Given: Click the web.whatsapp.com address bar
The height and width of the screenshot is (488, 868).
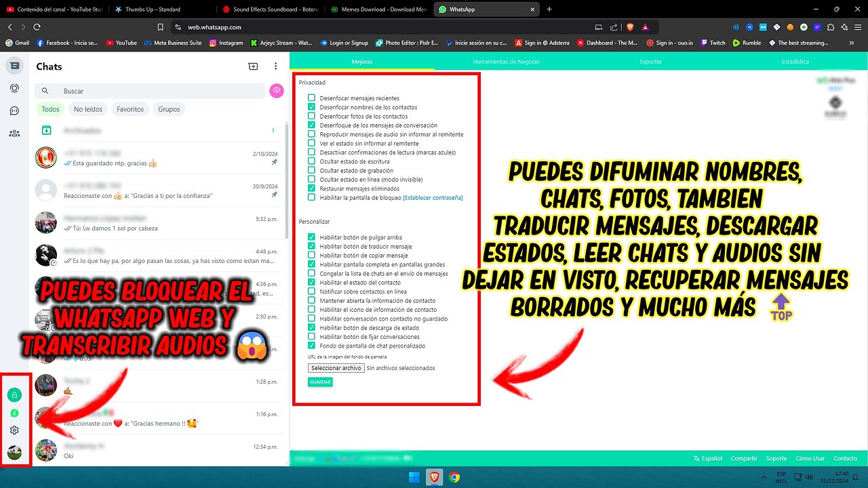Looking at the screenshot, I should 380,27.
